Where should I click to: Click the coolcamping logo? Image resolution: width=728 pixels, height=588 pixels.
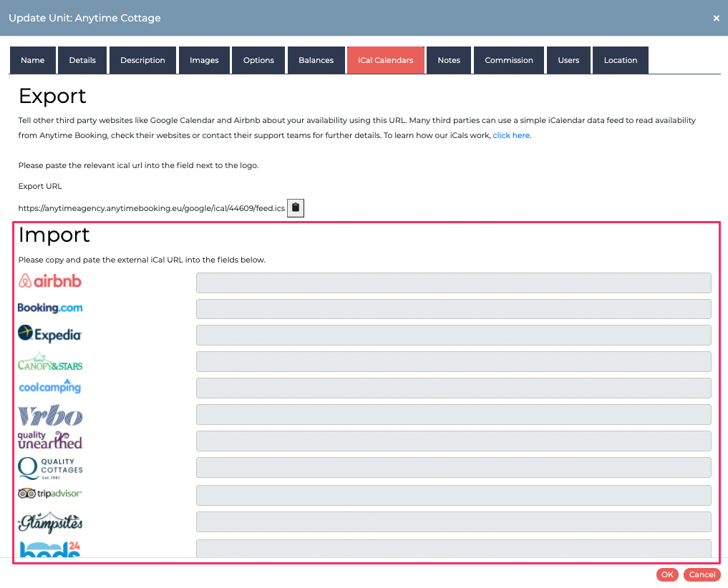[49, 386]
